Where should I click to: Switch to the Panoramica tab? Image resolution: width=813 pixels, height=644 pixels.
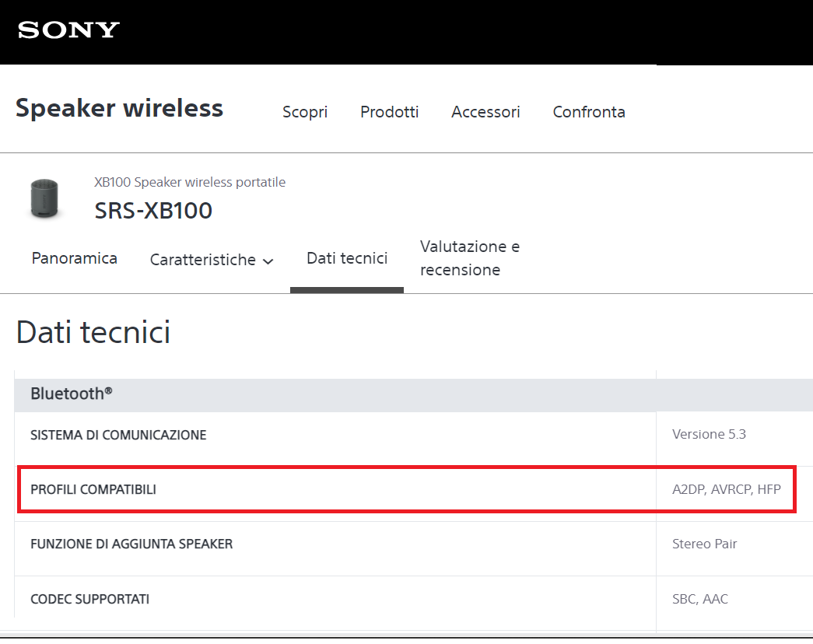[x=75, y=258]
